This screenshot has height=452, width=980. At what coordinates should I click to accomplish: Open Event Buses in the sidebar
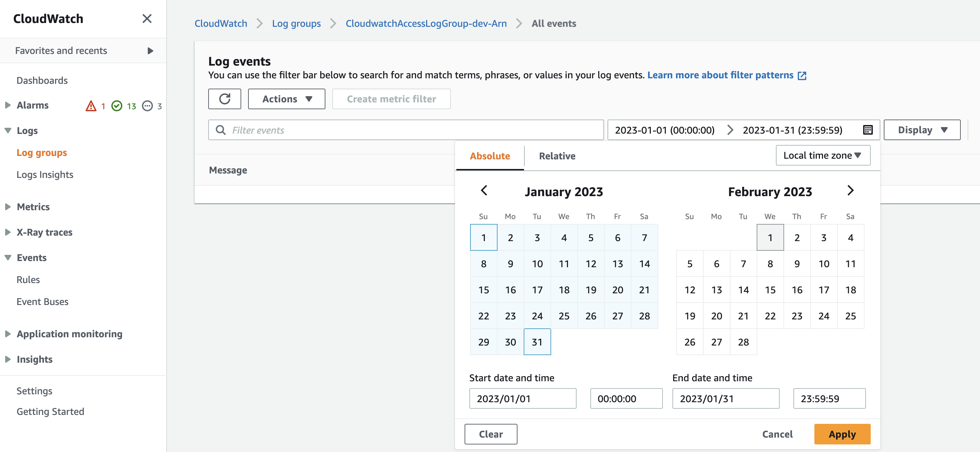tap(43, 302)
